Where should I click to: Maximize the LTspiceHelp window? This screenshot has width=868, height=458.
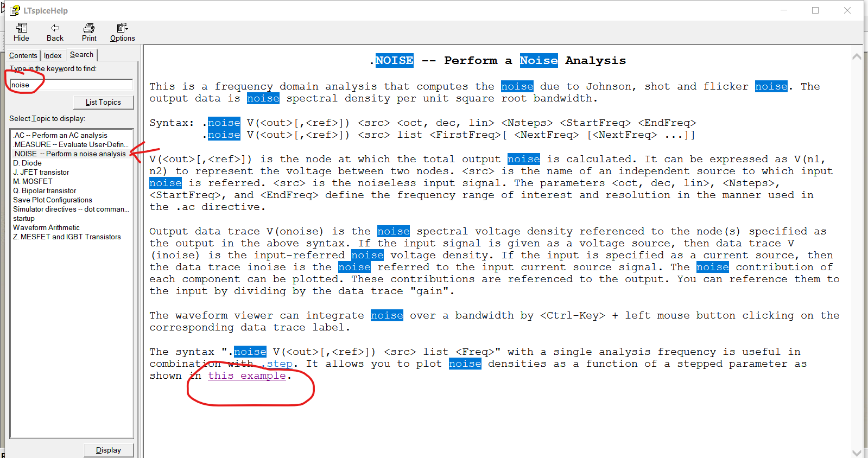pyautogui.click(x=815, y=10)
